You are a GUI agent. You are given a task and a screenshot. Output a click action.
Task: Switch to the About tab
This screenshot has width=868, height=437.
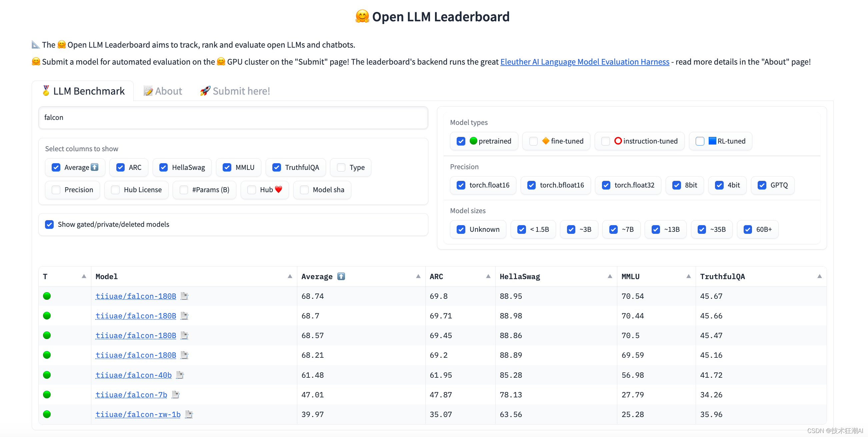tap(163, 91)
